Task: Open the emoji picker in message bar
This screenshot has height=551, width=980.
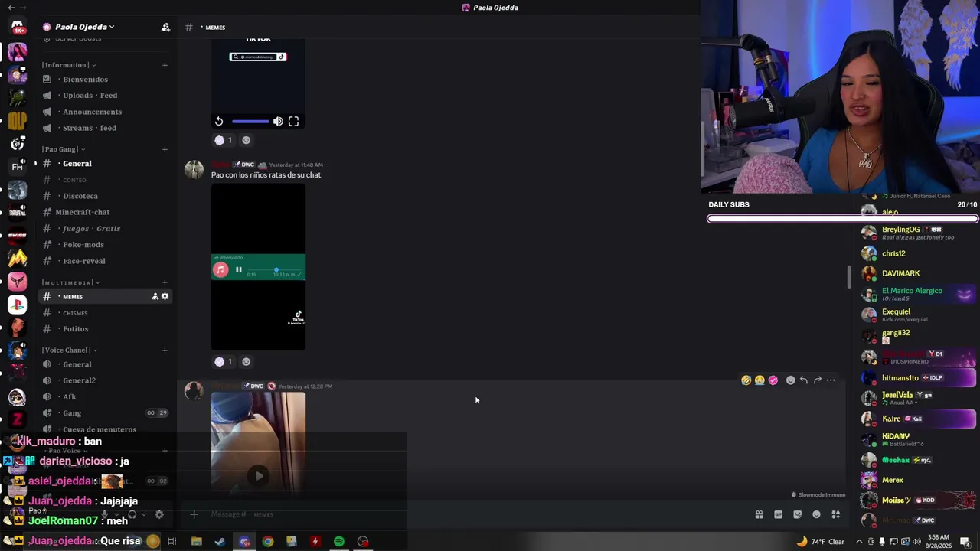Action: coord(816,514)
